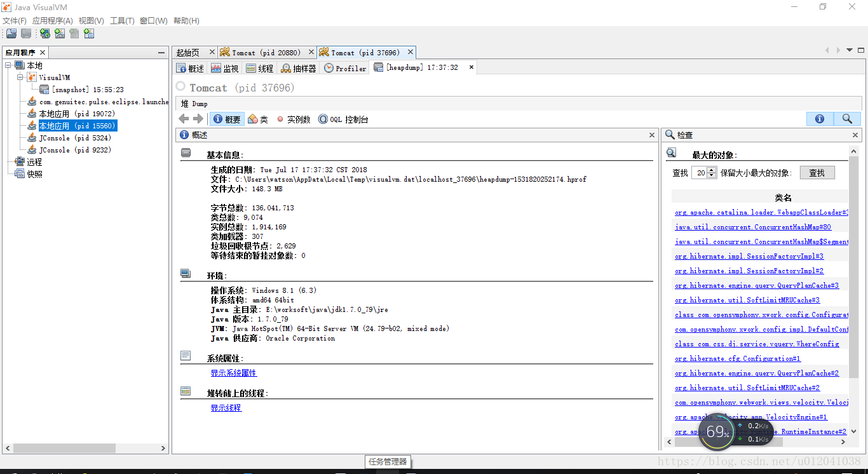Increase the biggest objects count spinner
868x474 pixels.
tap(712, 170)
